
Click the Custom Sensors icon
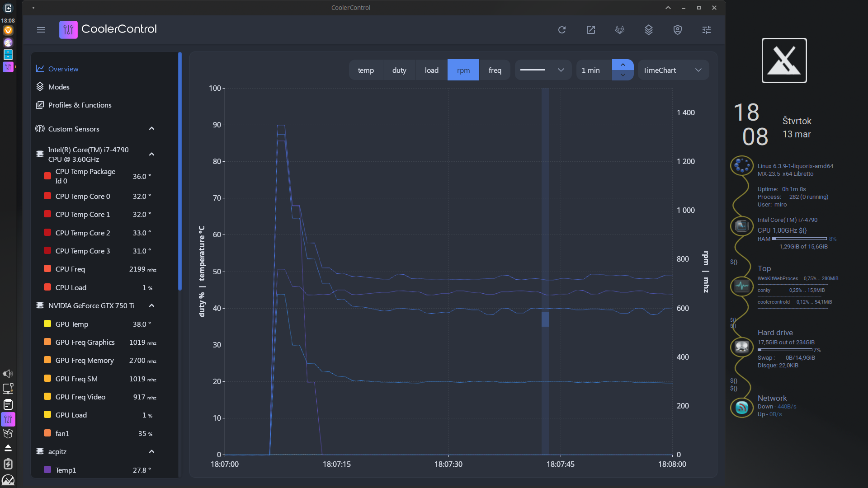[40, 129]
